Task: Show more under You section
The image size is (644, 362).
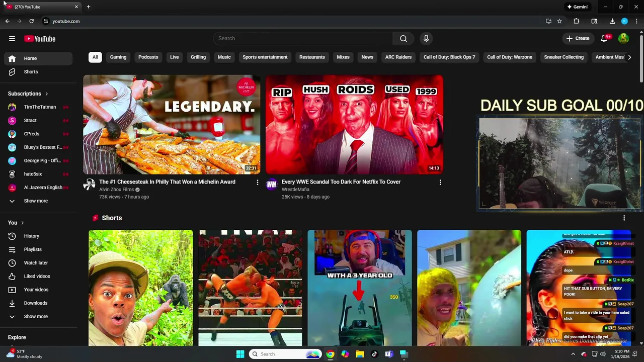Action: [x=38, y=317]
